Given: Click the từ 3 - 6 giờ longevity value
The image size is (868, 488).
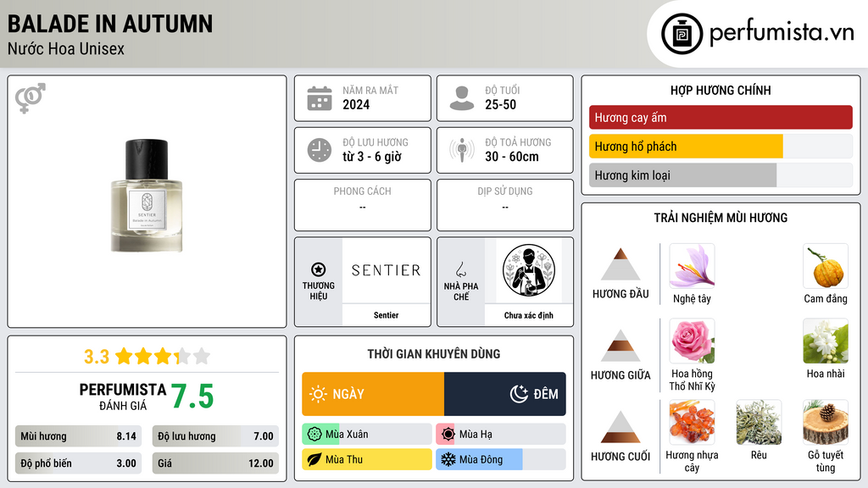Looking at the screenshot, I should 372,157.
